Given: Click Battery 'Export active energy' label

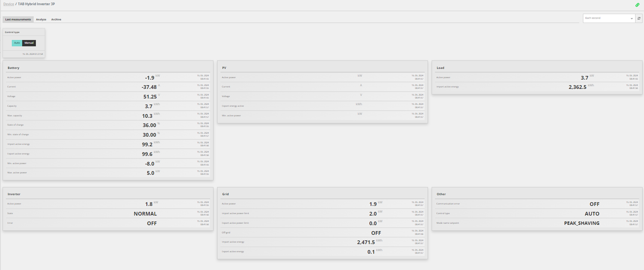Looking at the screenshot, I should [x=18, y=154].
